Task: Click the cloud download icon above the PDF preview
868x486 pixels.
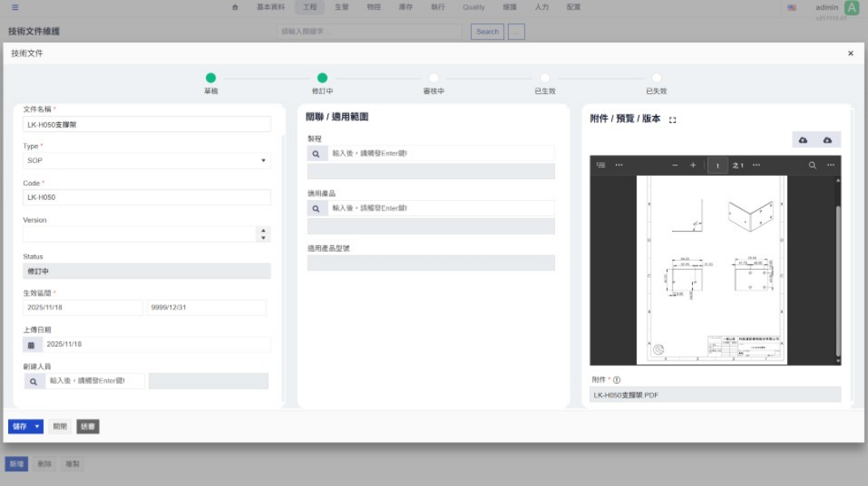Action: coord(827,140)
